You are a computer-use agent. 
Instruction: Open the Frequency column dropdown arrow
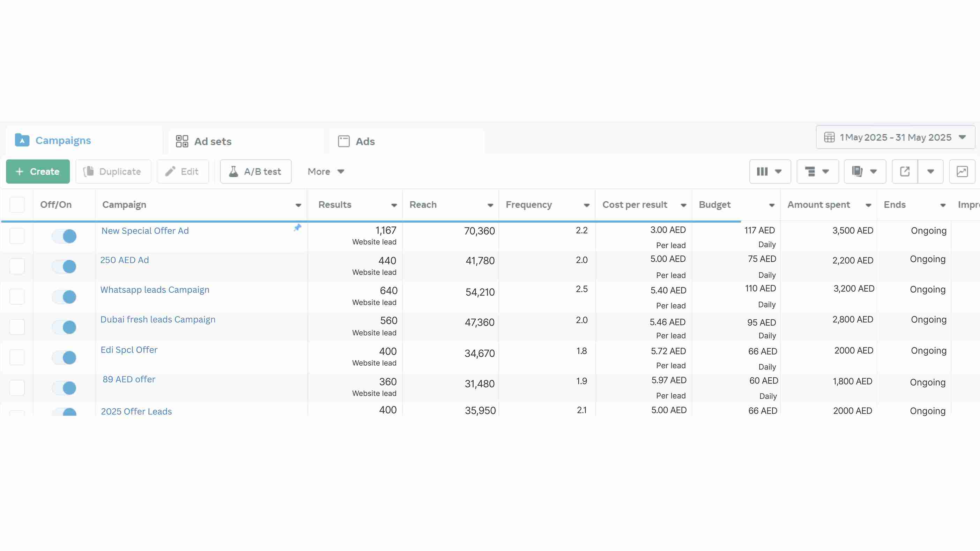pos(587,205)
